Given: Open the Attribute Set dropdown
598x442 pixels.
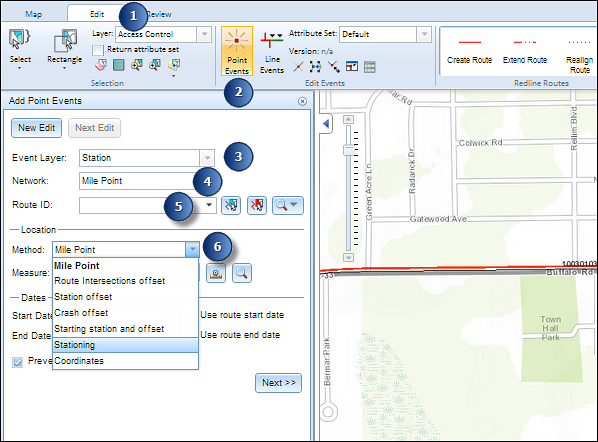Looking at the screenshot, I should [424, 34].
